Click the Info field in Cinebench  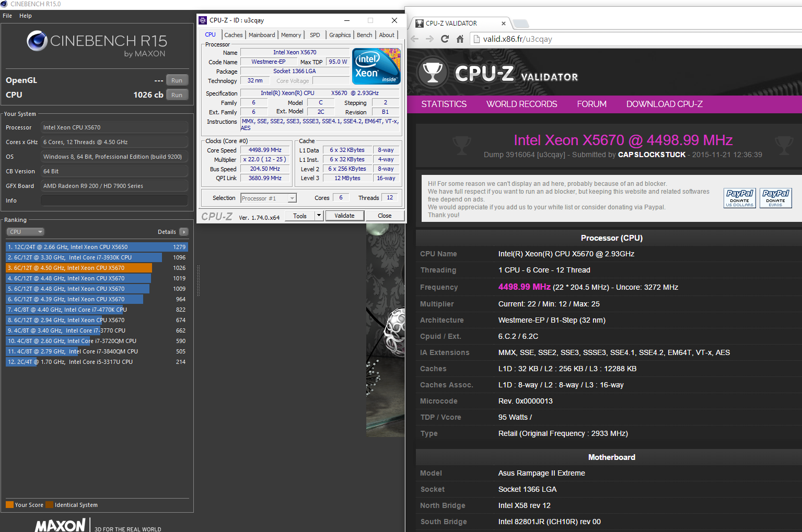pos(114,200)
